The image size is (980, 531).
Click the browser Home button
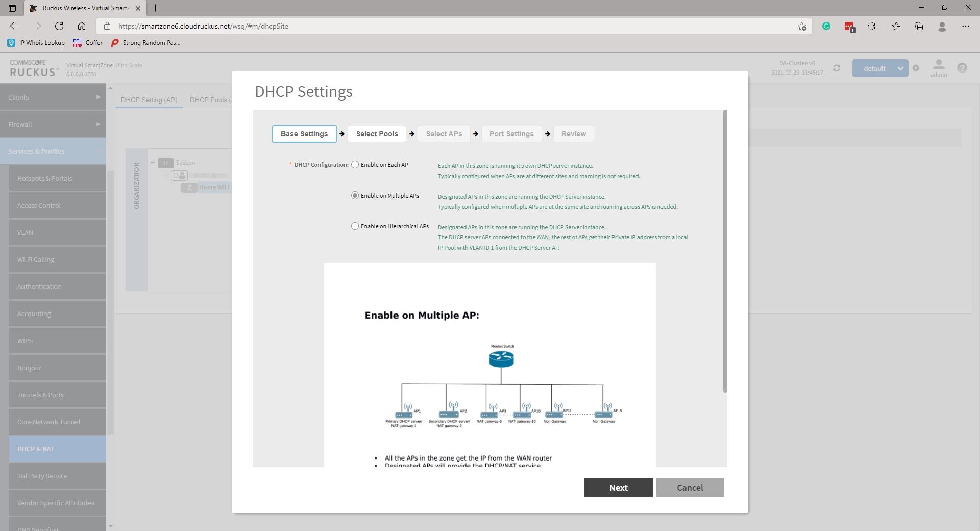[x=82, y=26]
